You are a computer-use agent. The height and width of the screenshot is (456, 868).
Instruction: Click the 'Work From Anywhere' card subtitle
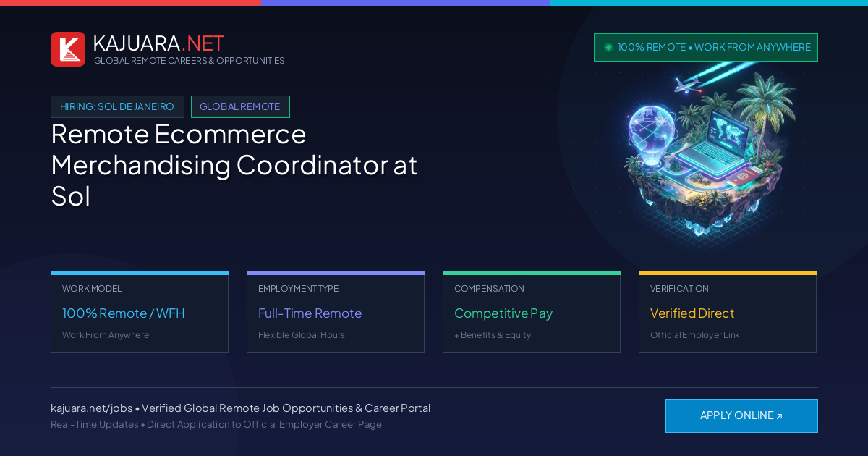[x=106, y=335]
